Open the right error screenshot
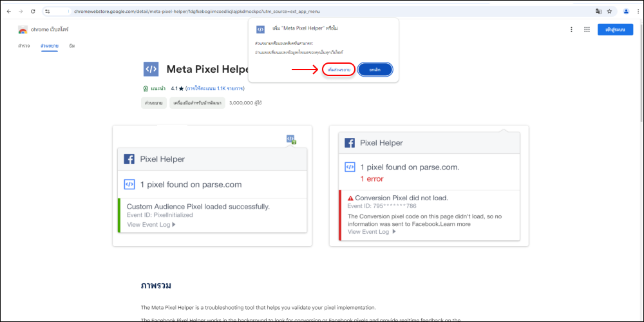 click(429, 185)
